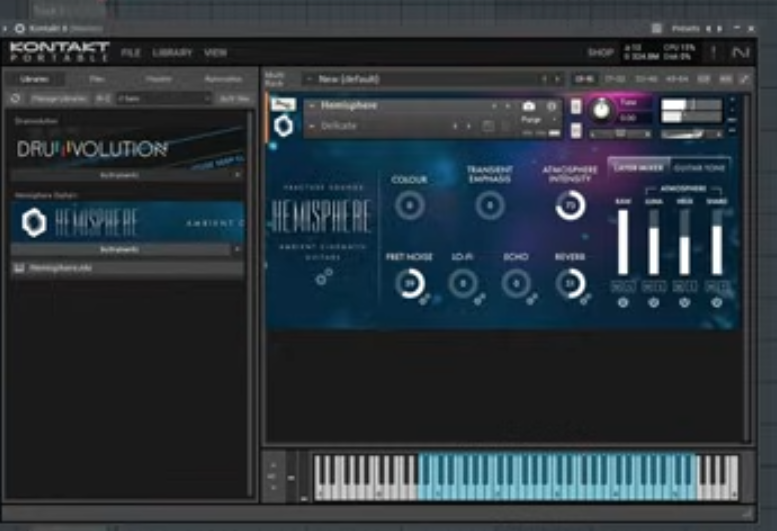Click the Transient Emphasis knob

[x=490, y=205]
